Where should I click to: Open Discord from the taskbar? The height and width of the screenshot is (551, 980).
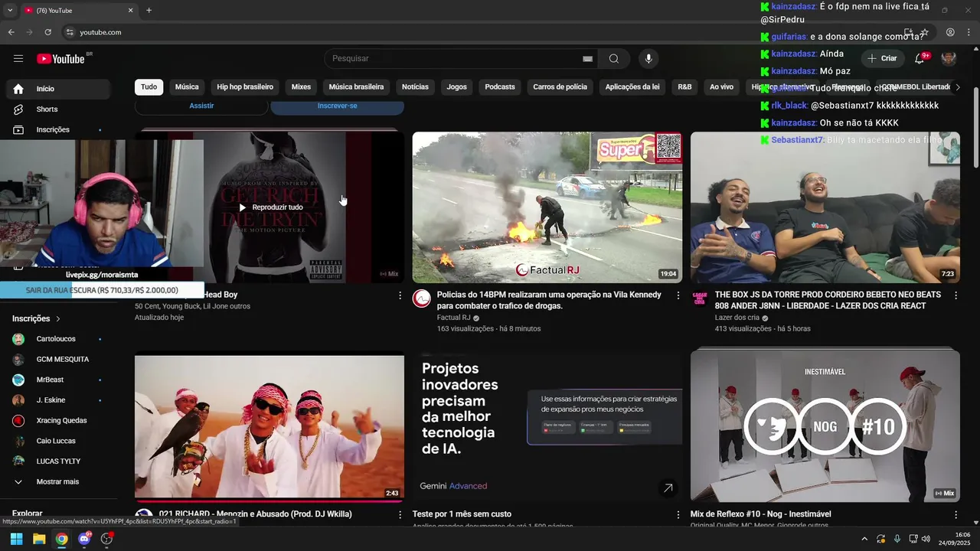[x=84, y=539]
